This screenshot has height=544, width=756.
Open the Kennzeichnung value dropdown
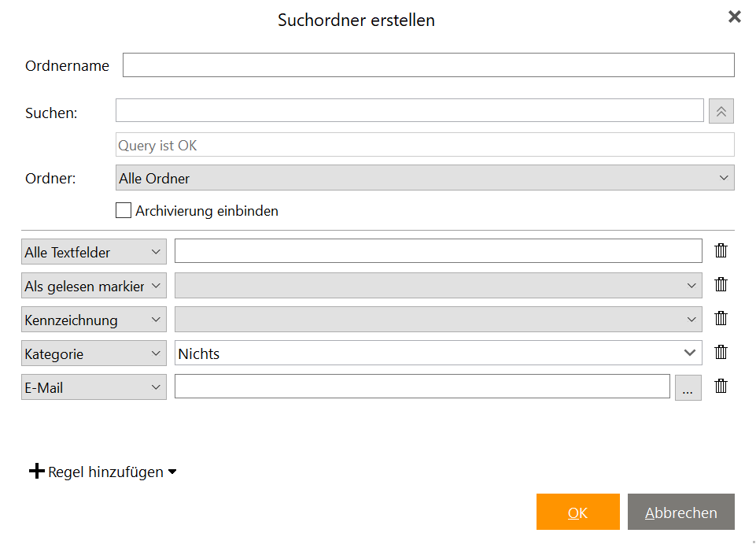tap(437, 319)
